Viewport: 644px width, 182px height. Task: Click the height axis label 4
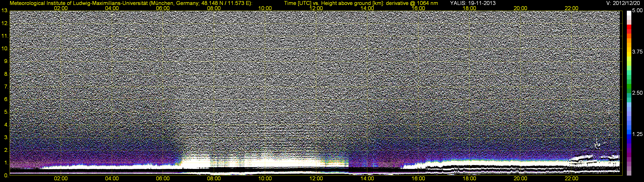tap(6, 125)
